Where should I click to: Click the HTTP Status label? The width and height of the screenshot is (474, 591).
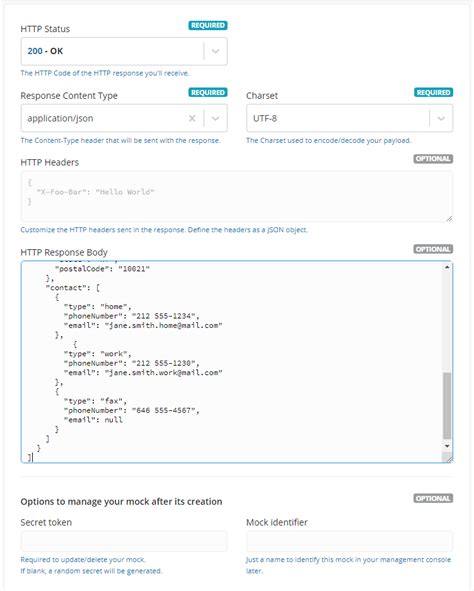tap(45, 29)
